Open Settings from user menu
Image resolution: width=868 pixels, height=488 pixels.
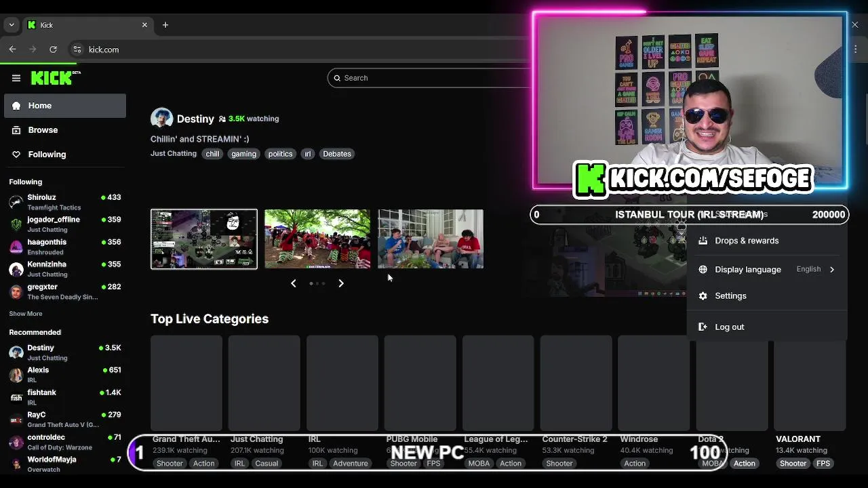[x=768, y=296]
